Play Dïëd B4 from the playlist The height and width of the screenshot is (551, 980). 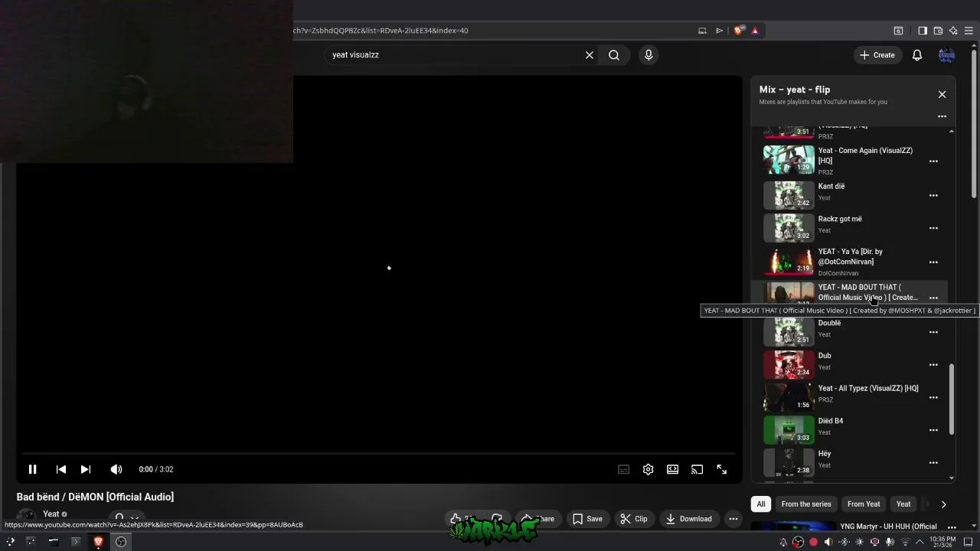(789, 429)
